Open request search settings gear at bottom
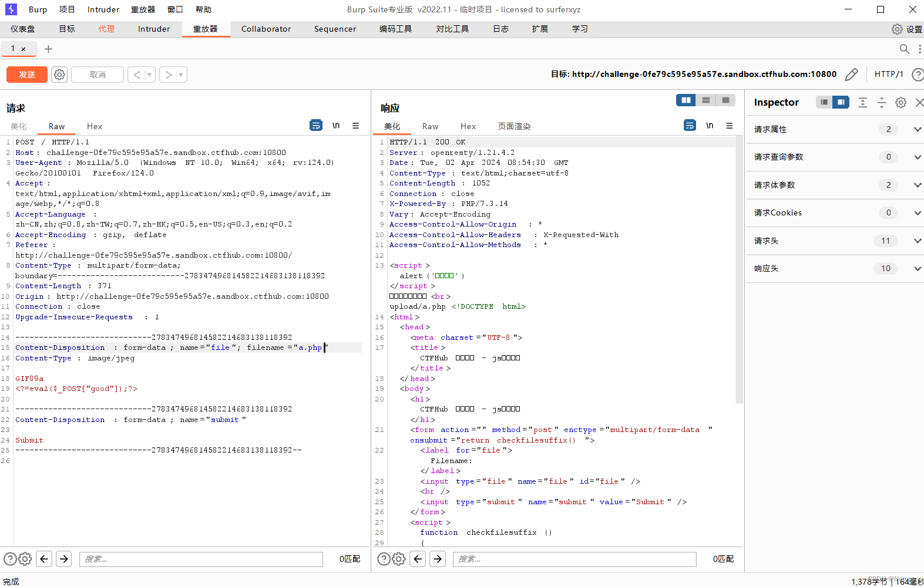Screen dimensions: 924x587 pyautogui.click(x=25, y=559)
